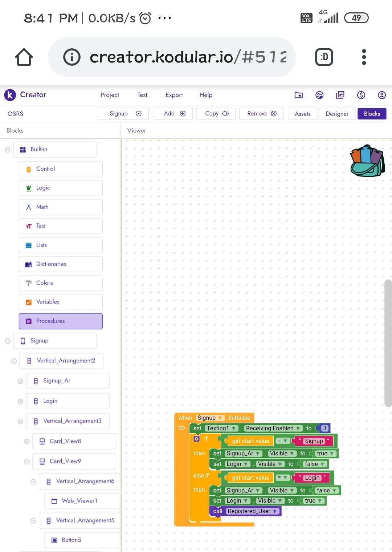Open the user account icon

click(381, 95)
